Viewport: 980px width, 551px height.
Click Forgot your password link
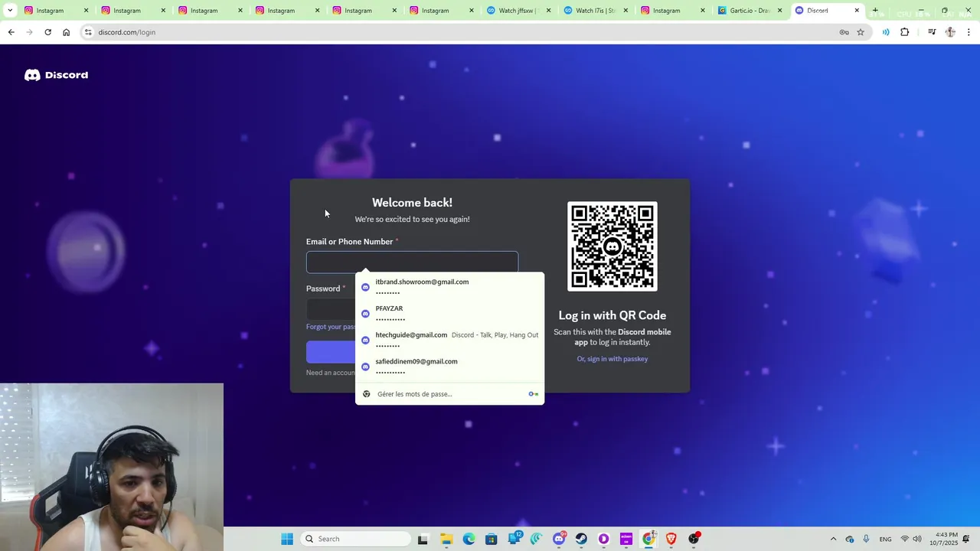(x=331, y=327)
